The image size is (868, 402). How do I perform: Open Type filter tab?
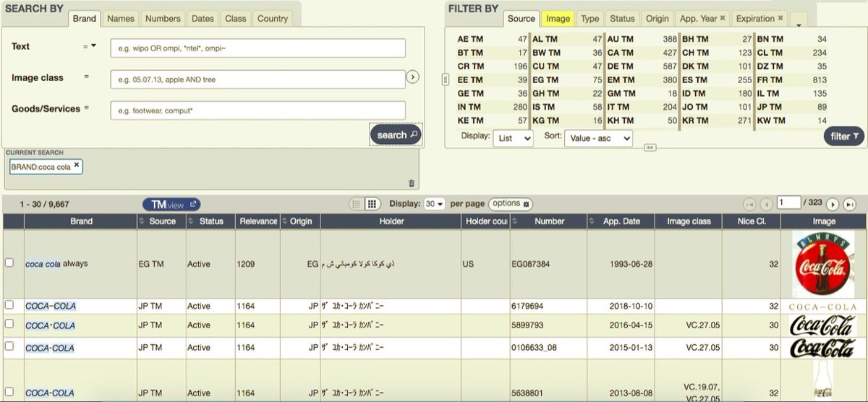point(590,19)
